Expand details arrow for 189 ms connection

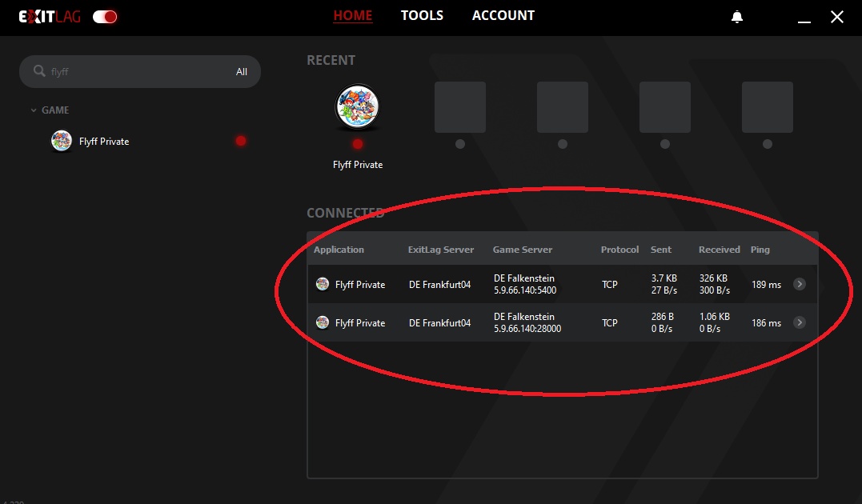click(799, 284)
